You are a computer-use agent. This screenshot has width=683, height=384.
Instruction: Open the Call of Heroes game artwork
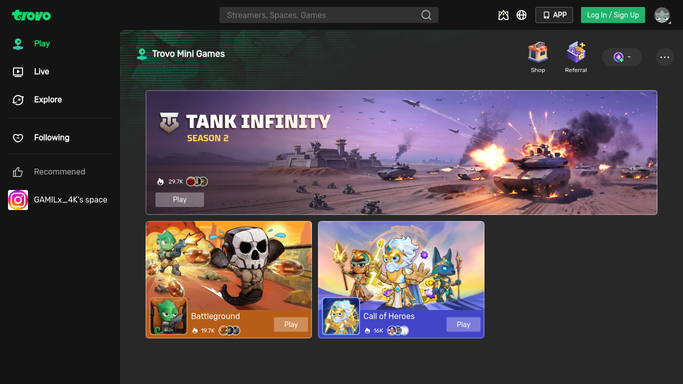[401, 266]
